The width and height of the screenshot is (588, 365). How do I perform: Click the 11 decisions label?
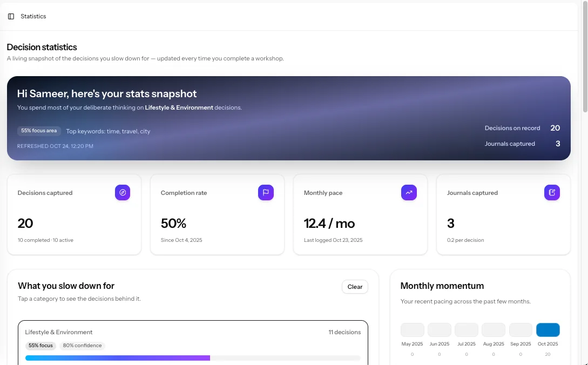[x=344, y=332]
